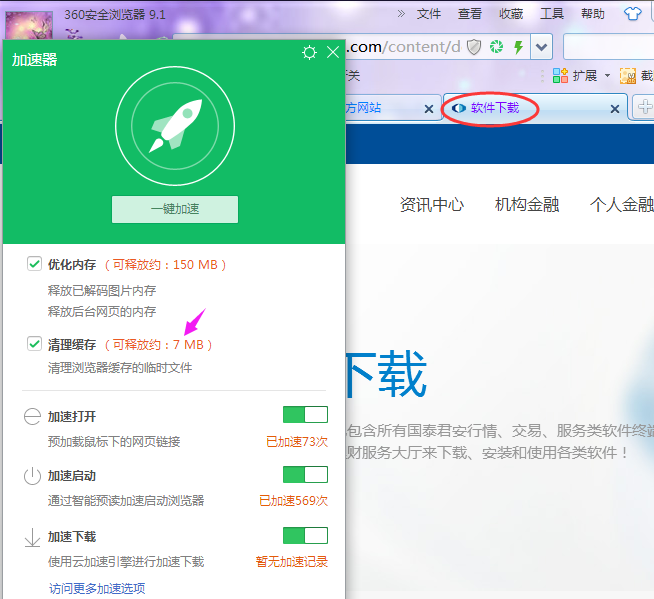Click the green pinwheel icon in address bar

(x=496, y=47)
